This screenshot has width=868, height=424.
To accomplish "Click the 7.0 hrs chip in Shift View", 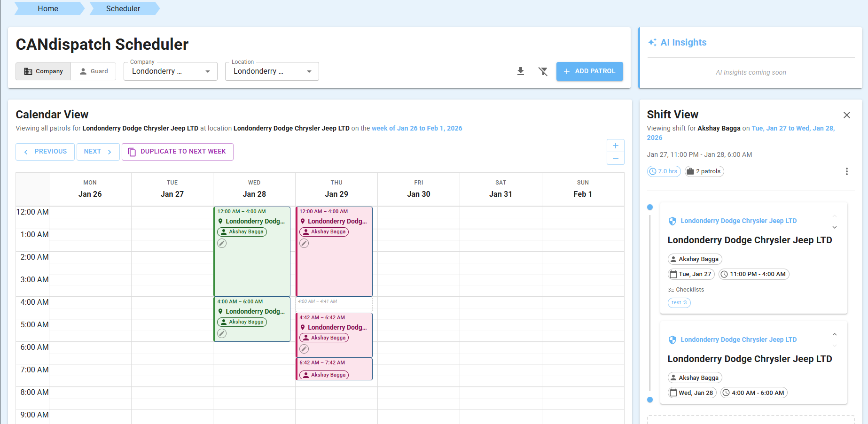I will click(x=664, y=171).
